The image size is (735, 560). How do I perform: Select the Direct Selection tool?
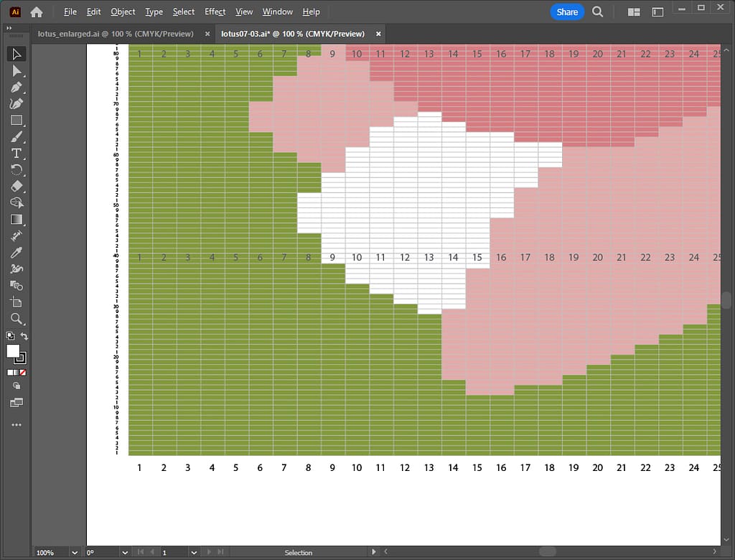click(17, 70)
